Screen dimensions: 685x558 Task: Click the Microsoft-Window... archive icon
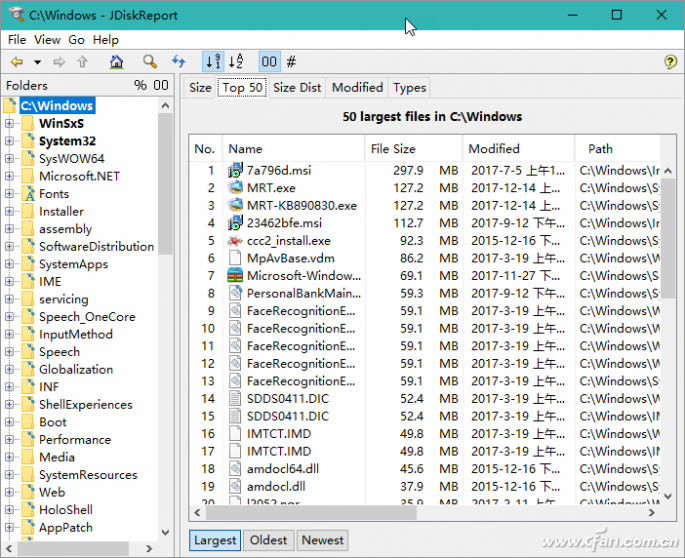point(235,275)
